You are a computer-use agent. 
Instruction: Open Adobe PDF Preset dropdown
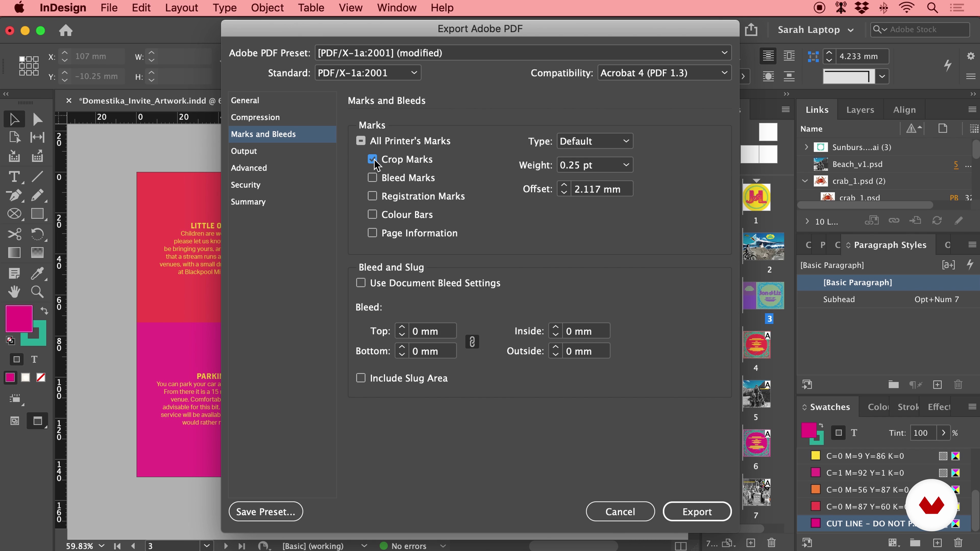tap(523, 53)
